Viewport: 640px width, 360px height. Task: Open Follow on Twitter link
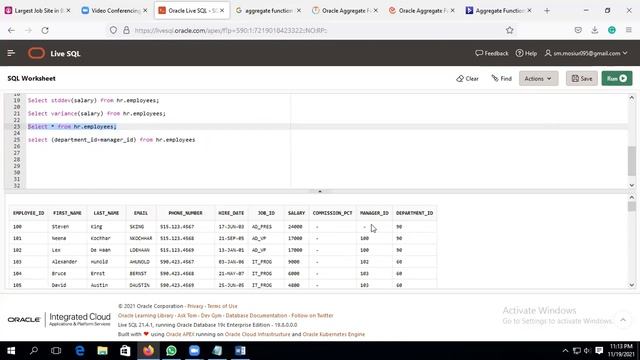312,316
